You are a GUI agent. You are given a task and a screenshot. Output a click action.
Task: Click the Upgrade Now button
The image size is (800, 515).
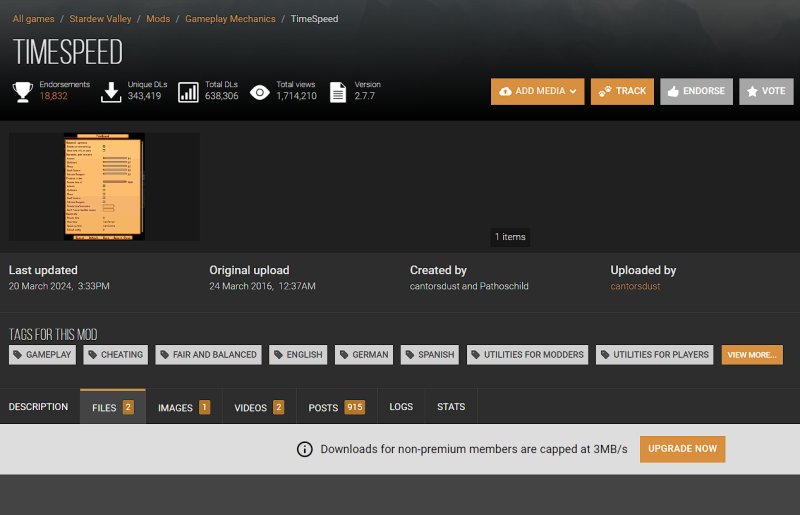[x=683, y=449]
